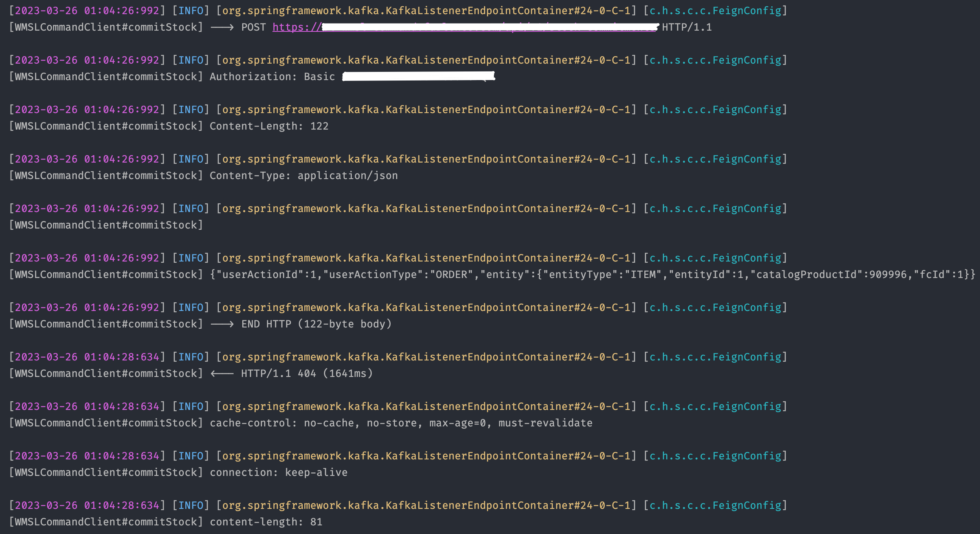This screenshot has height=534, width=980.
Task: Click the connection: keep-alive header text
Action: [x=278, y=472]
